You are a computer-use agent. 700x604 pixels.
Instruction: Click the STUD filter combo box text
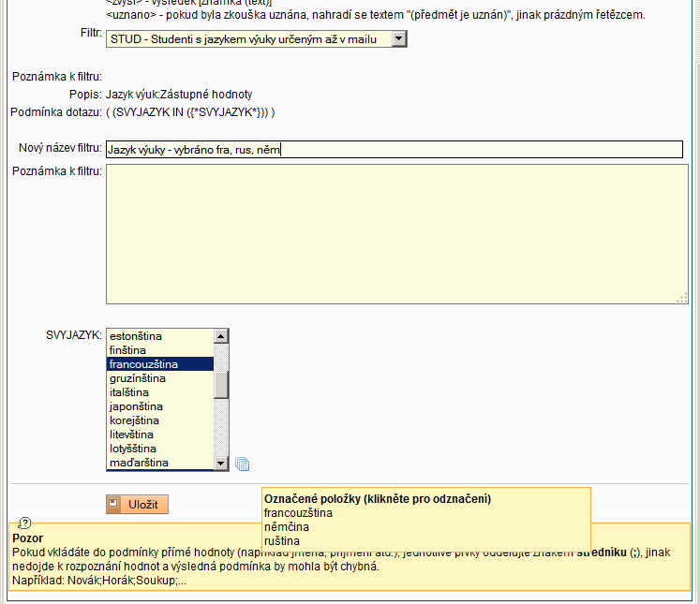pos(247,38)
